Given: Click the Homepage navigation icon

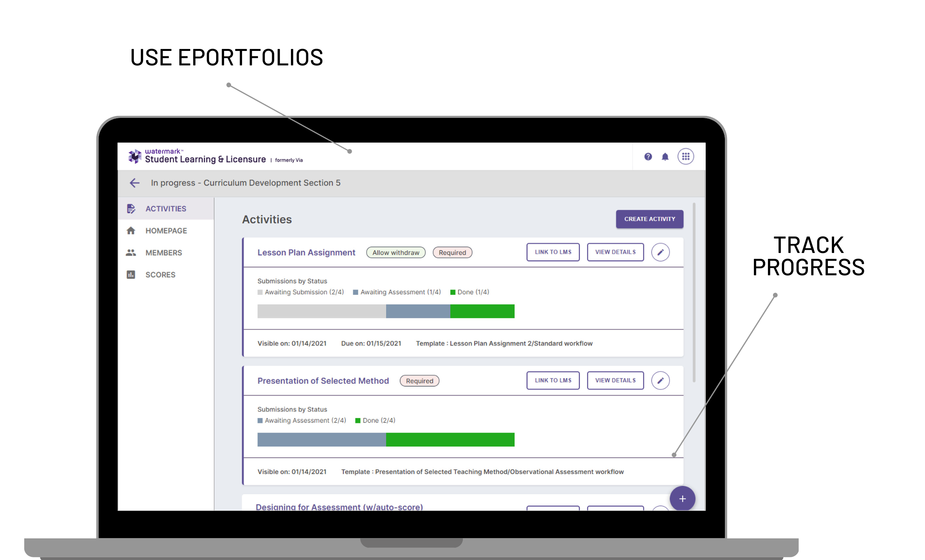Looking at the screenshot, I should [130, 231].
